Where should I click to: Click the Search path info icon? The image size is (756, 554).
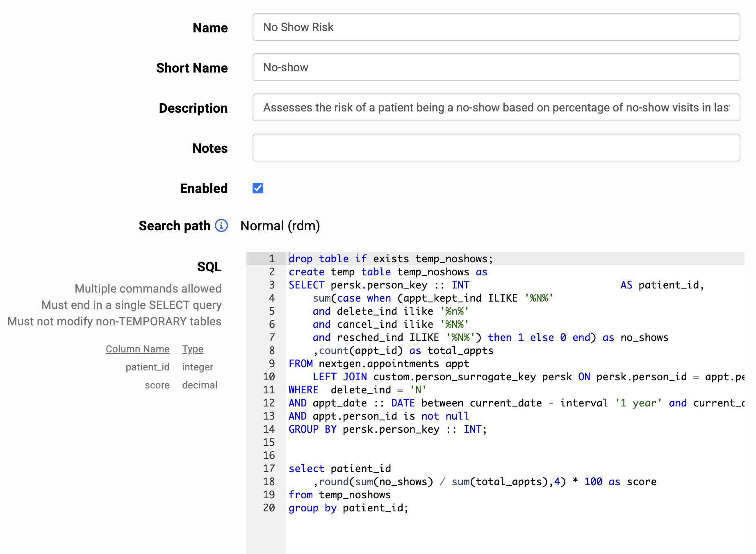click(221, 225)
